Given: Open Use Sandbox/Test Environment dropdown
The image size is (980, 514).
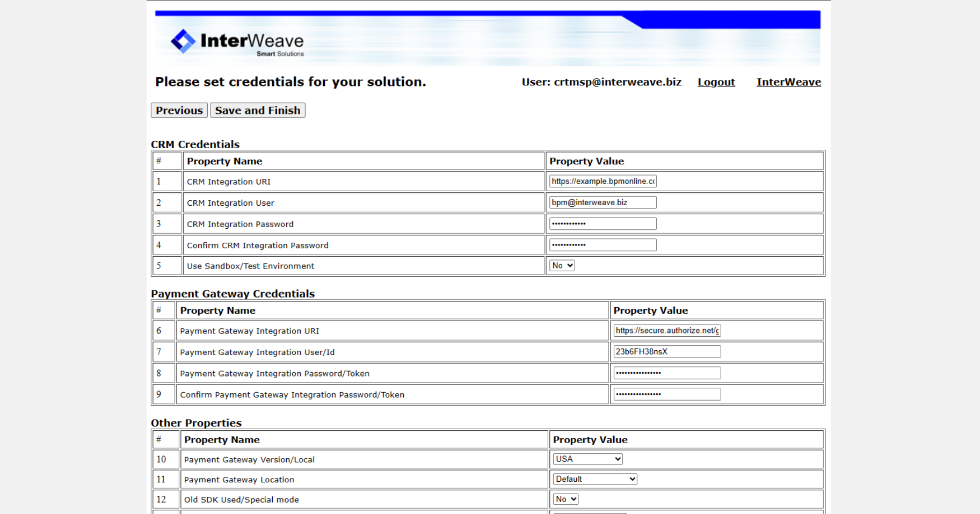Looking at the screenshot, I should pyautogui.click(x=562, y=265).
